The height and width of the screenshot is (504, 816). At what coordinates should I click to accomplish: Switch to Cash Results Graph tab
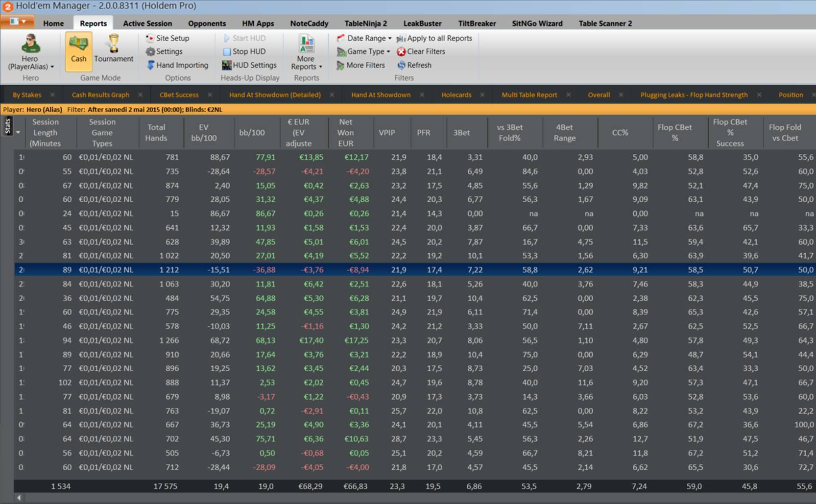(x=100, y=95)
